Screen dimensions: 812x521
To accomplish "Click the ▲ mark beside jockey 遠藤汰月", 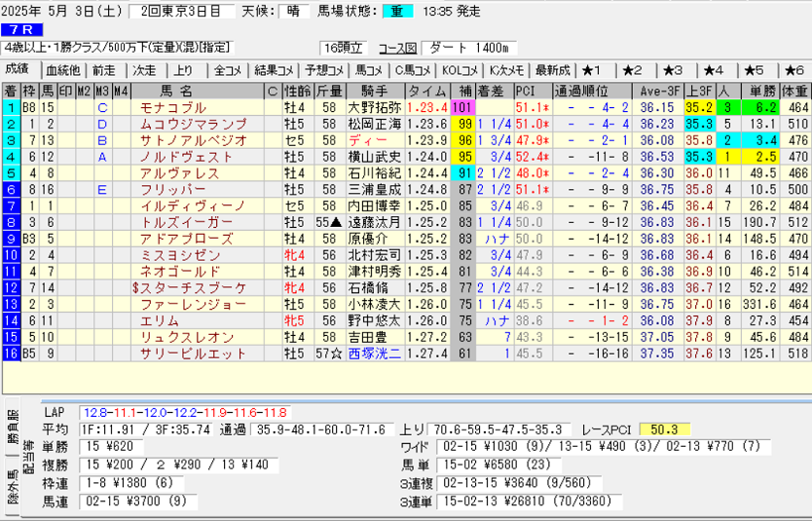I will [337, 222].
